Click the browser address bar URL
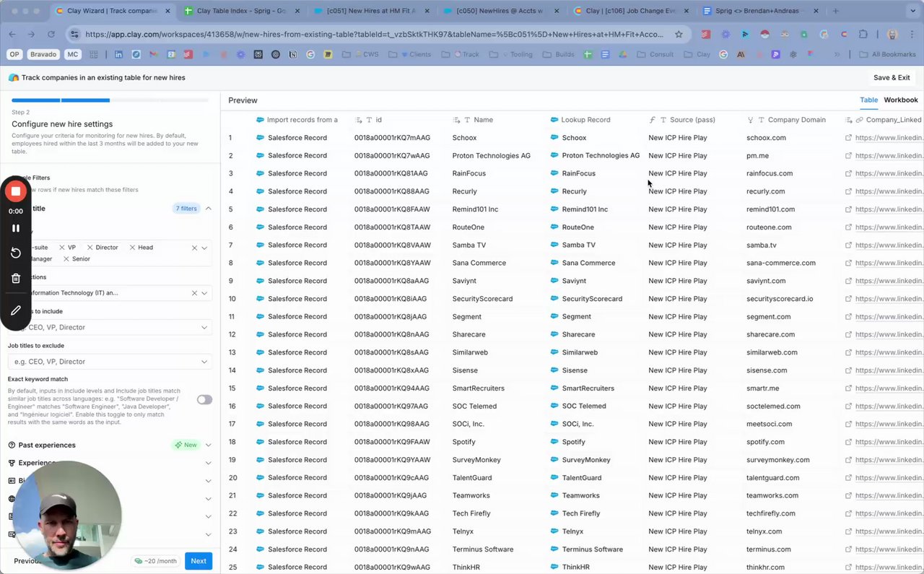 [374, 34]
